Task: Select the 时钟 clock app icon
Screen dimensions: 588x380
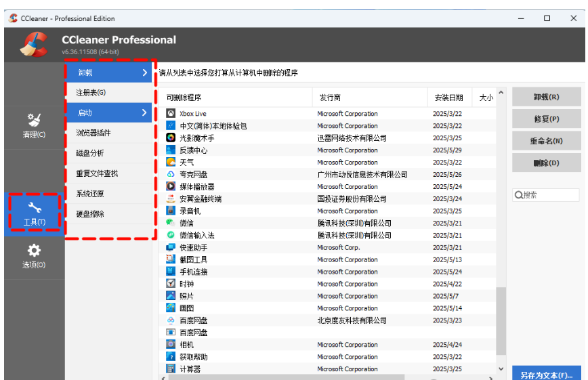Action: tap(171, 284)
